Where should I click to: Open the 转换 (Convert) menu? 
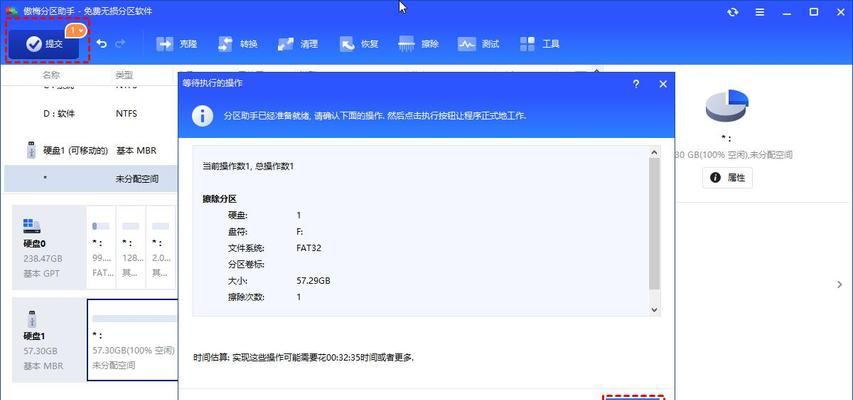click(x=238, y=44)
